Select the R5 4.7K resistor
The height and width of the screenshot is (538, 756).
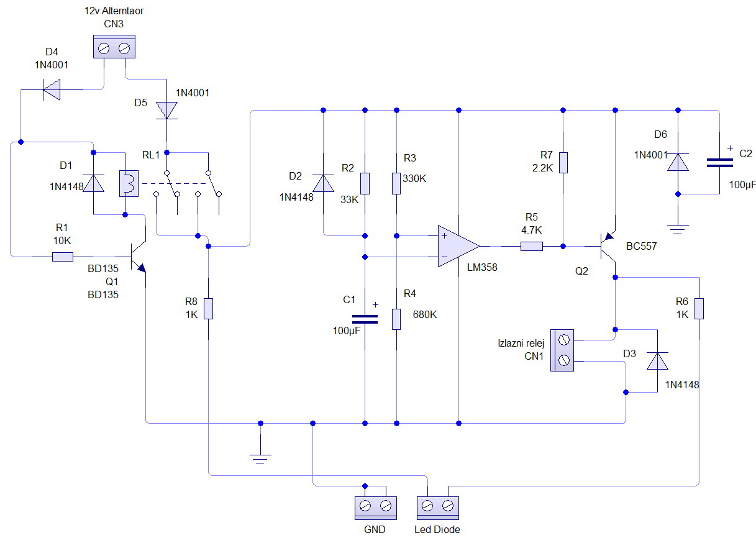coord(531,246)
